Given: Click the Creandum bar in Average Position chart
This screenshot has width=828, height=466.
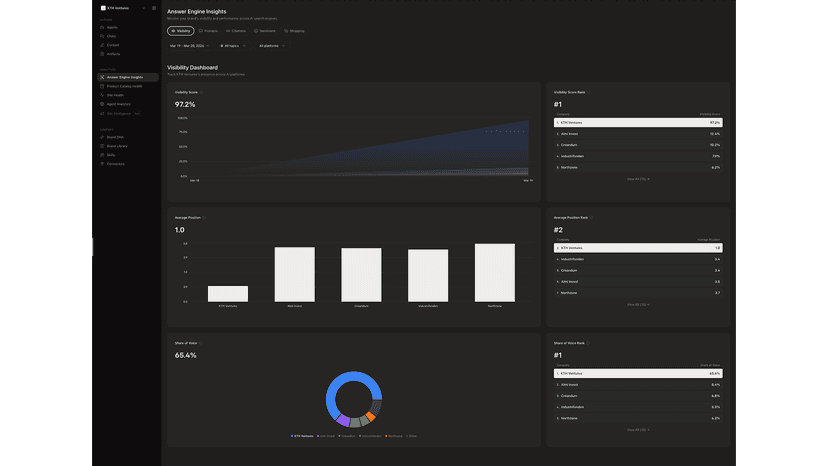Looking at the screenshot, I should coord(361,275).
